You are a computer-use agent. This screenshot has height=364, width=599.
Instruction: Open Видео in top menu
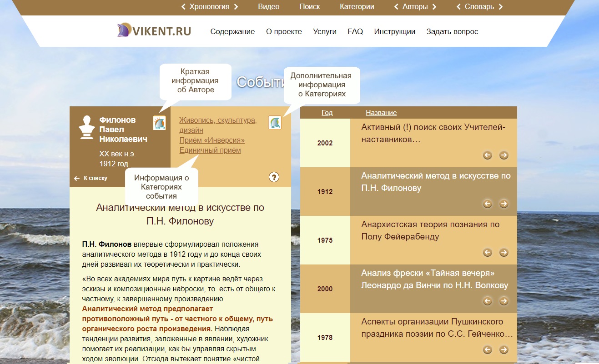[x=269, y=7]
